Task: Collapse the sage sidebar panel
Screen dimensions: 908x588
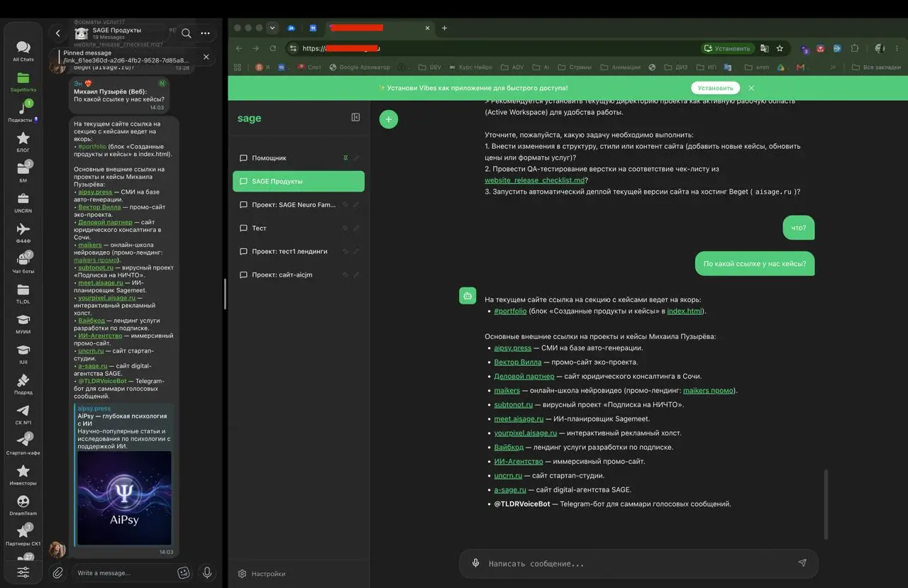Action: tap(355, 118)
